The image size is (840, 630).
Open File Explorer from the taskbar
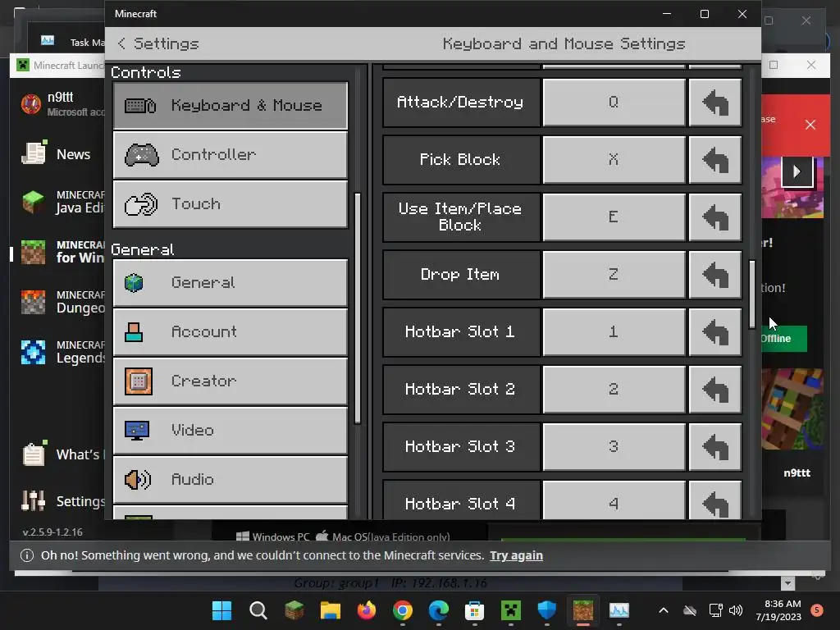(x=331, y=610)
